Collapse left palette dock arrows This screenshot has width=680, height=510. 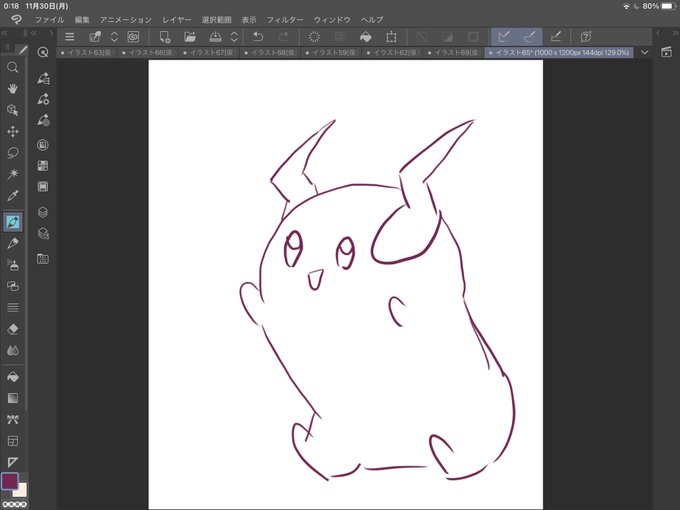click(4, 33)
